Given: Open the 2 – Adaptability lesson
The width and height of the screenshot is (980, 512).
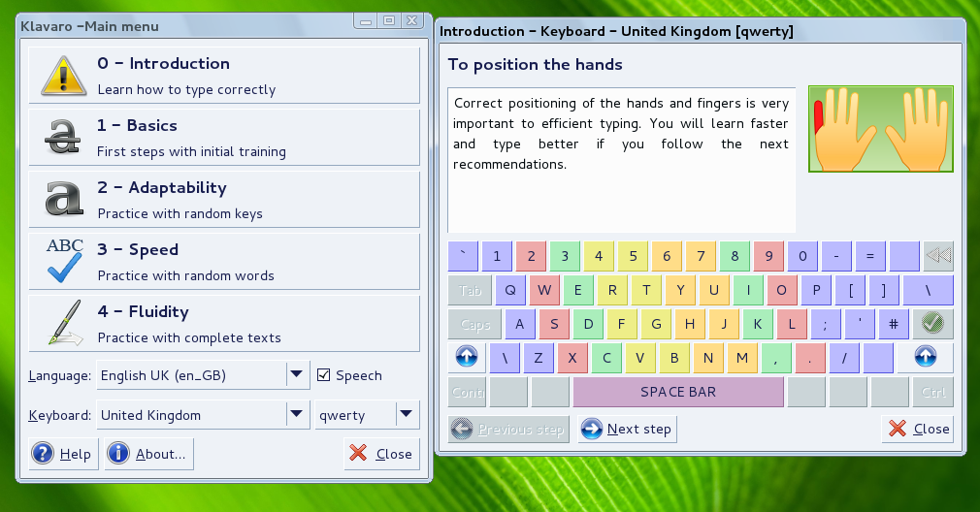Looking at the screenshot, I should (224, 200).
